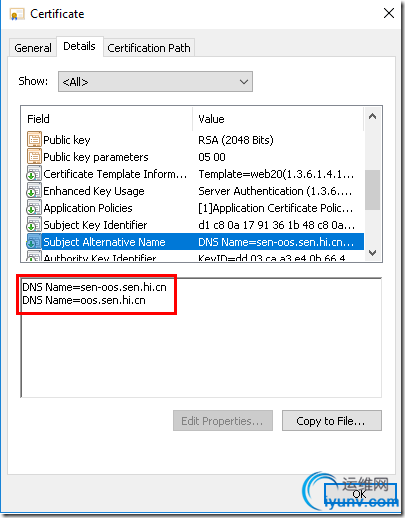The image size is (405, 518).
Task: Click the Certificate Template Information extension icon
Action: coord(34,174)
